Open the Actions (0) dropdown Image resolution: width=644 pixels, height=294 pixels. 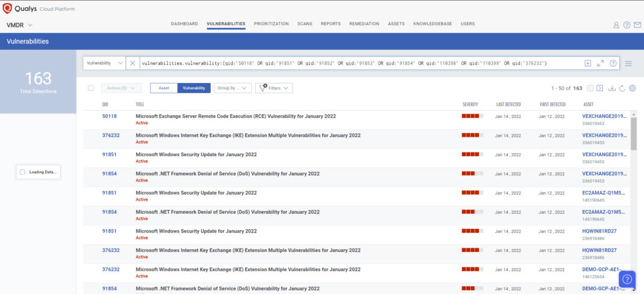[121, 88]
